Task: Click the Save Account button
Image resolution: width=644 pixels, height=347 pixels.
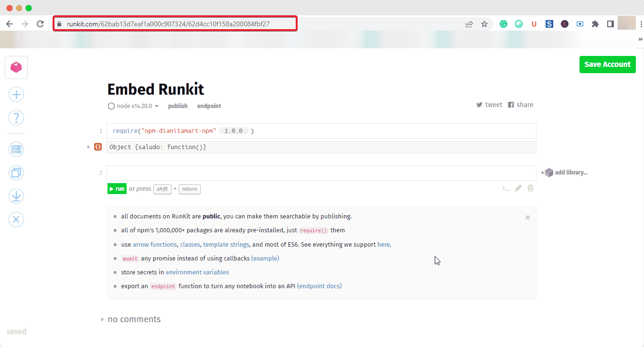Action: pyautogui.click(x=608, y=65)
